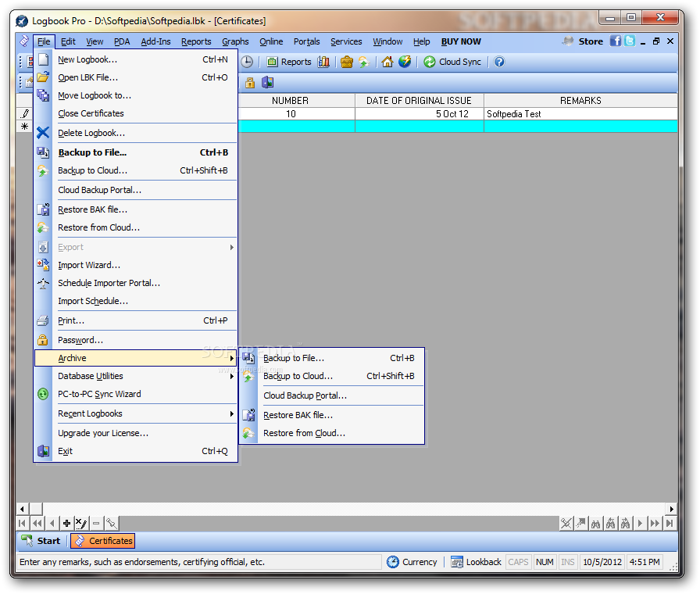Image resolution: width=700 pixels, height=594 pixels.
Task: Expand Database Utilities submenu
Action: click(135, 377)
